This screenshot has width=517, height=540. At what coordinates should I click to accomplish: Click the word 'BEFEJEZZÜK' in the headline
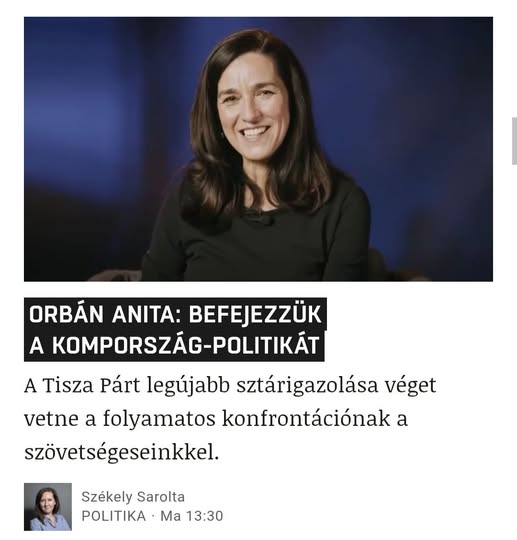255,314
